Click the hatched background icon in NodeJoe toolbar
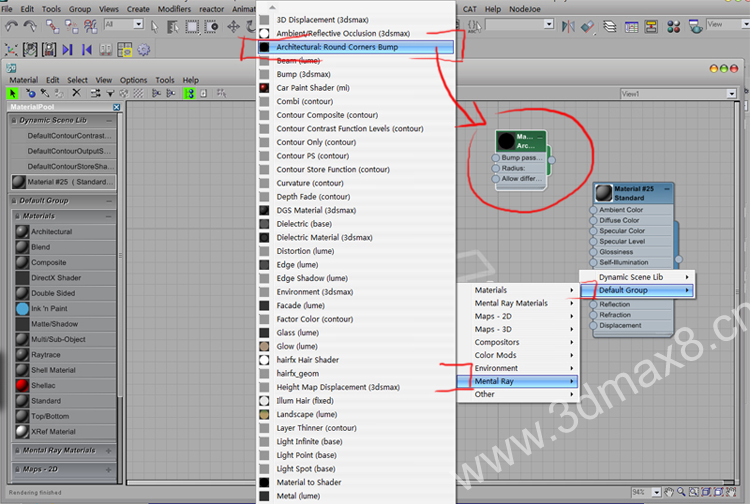Image resolution: width=750 pixels, height=504 pixels. click(x=138, y=93)
